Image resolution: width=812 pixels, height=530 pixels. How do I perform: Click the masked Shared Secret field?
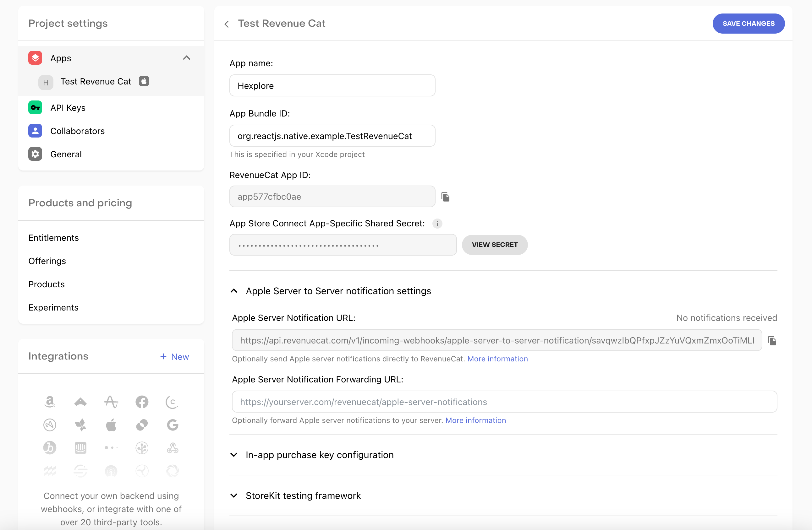point(343,245)
